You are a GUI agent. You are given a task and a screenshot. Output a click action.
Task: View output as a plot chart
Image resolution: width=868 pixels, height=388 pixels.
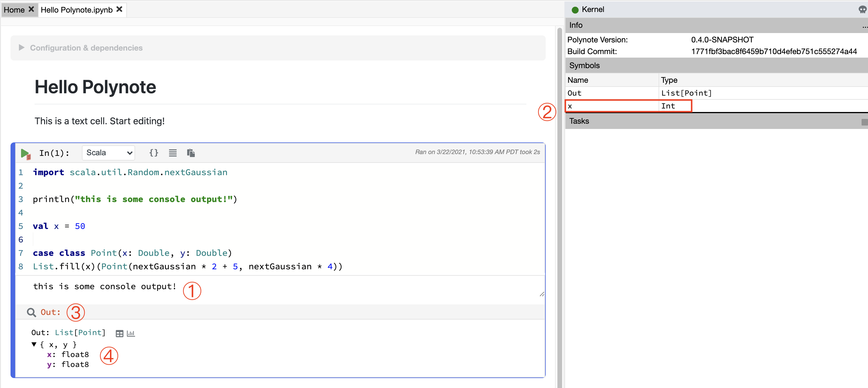(131, 333)
